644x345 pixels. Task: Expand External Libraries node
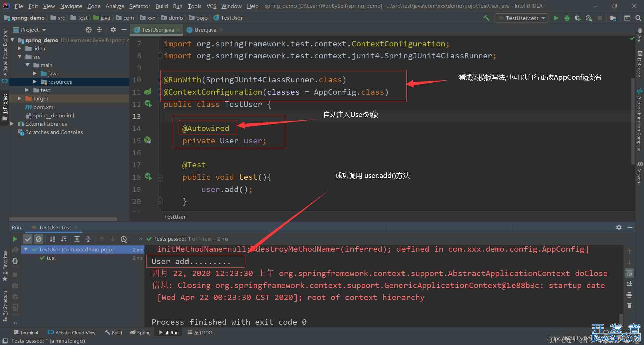click(x=12, y=124)
